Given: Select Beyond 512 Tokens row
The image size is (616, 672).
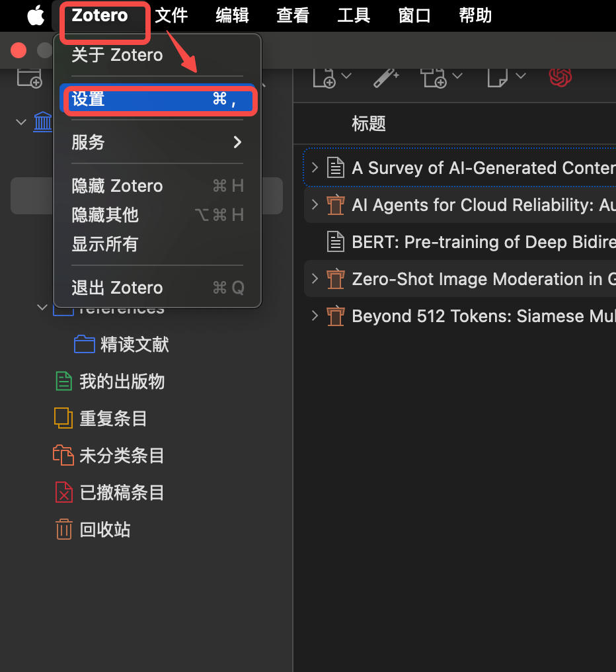Looking at the screenshot, I should click(460, 316).
